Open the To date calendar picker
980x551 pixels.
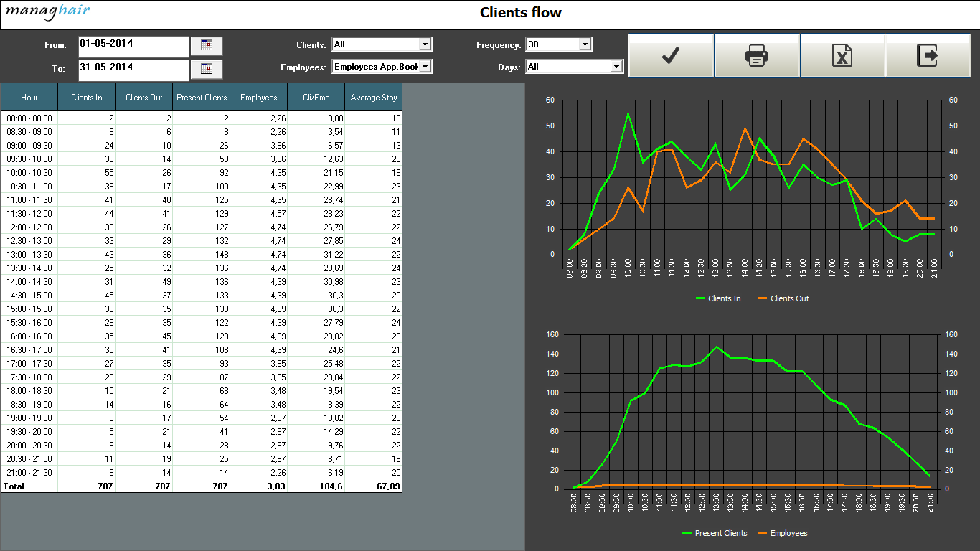click(207, 69)
